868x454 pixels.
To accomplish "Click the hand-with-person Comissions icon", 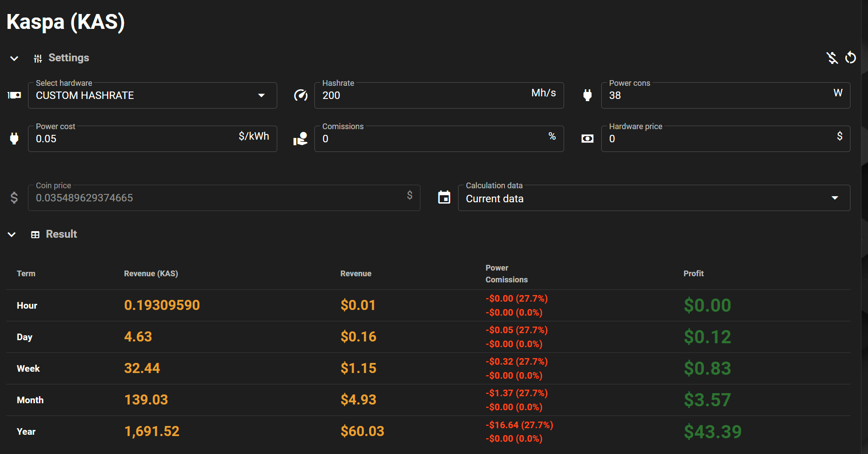I will [x=300, y=139].
